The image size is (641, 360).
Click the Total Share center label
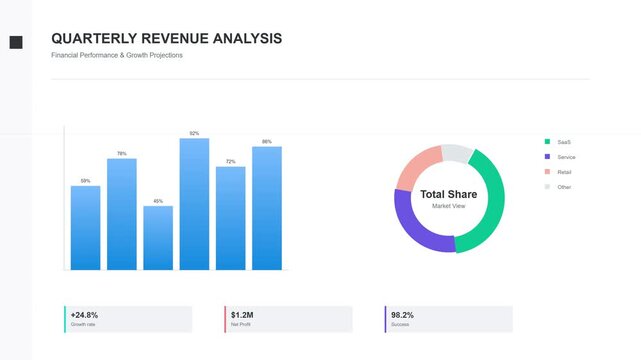coord(448,195)
